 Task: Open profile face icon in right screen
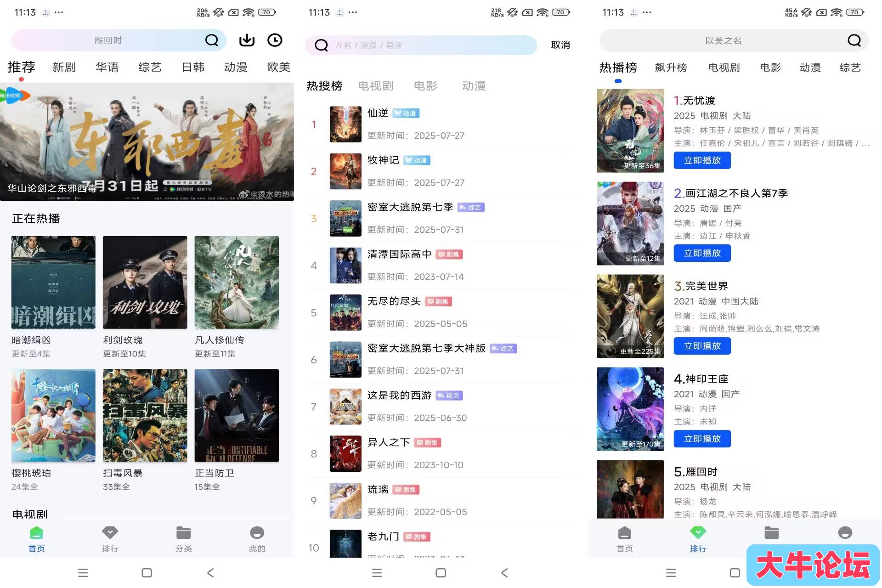pos(845,533)
